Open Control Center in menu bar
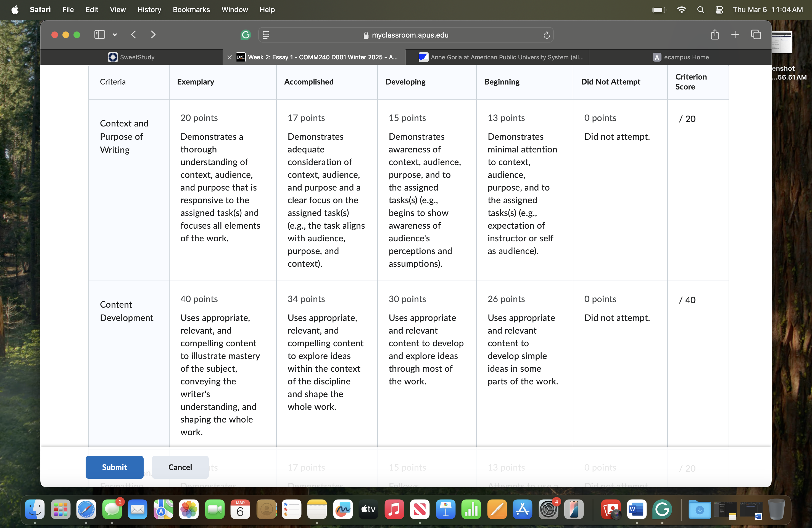812x528 pixels. click(719, 10)
